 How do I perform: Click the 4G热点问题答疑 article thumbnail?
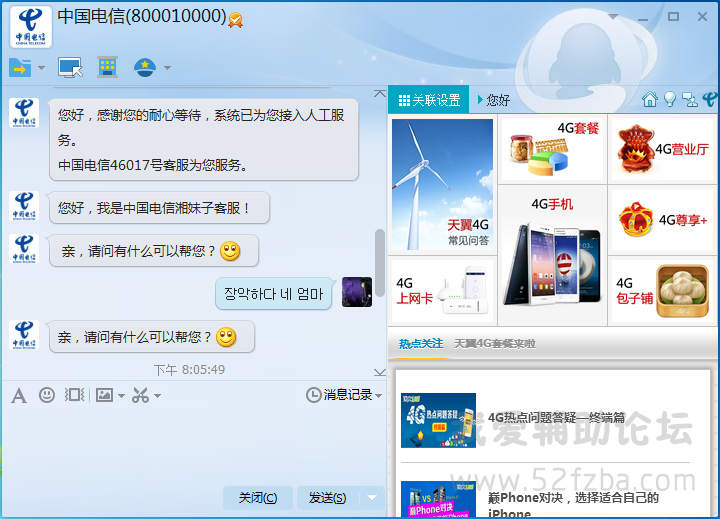[438, 420]
